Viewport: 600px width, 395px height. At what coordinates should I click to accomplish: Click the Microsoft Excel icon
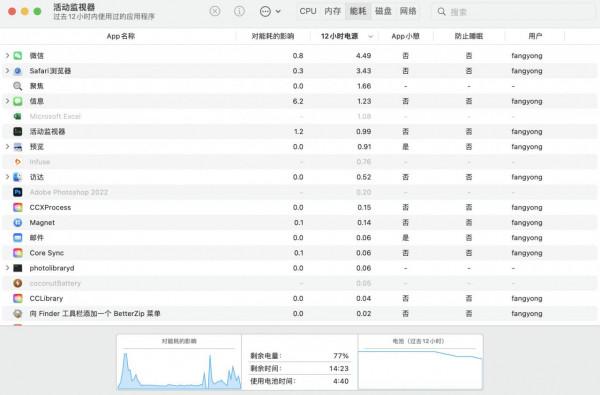pos(18,116)
